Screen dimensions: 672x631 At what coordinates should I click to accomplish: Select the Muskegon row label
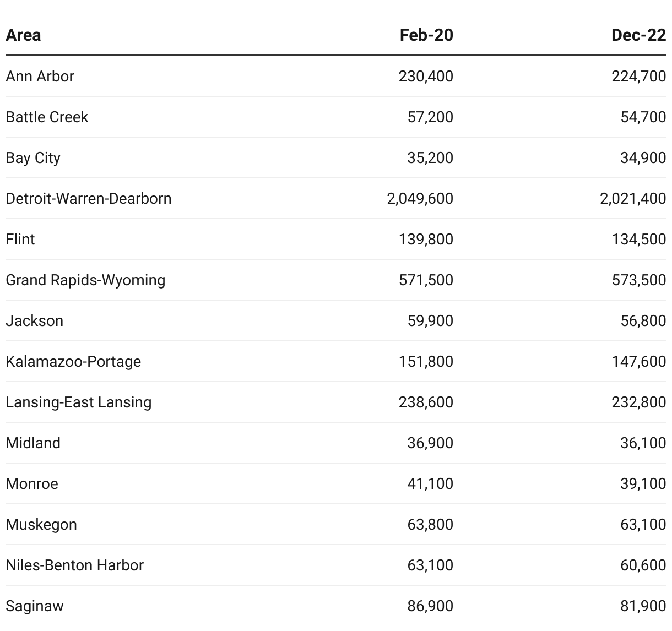tap(41, 524)
